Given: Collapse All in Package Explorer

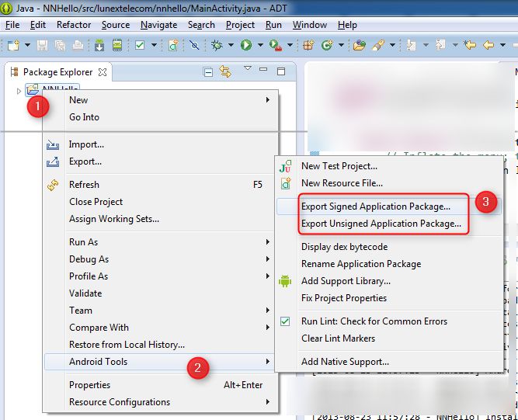Looking at the screenshot, I should click(208, 72).
